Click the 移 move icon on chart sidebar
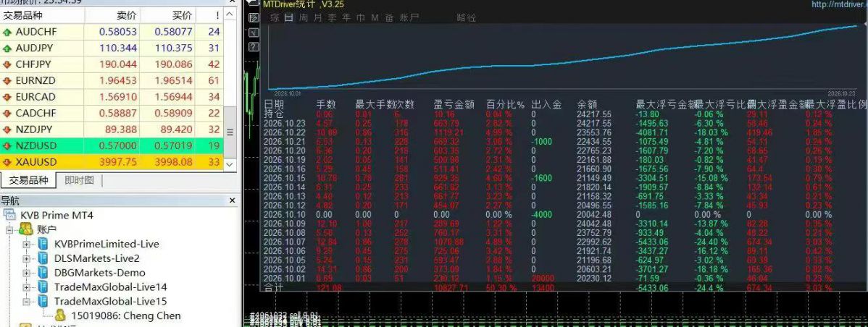868x327 pixels. tap(253, 18)
